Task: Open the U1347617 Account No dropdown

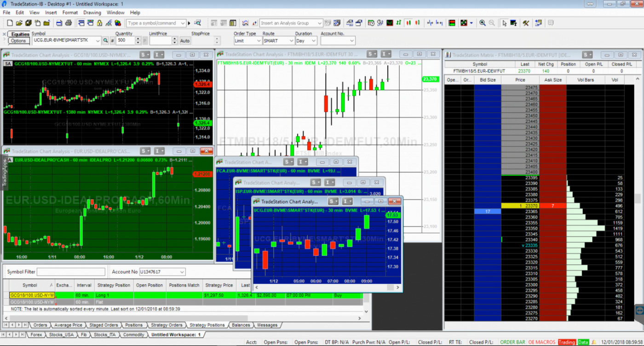Action: 182,272
